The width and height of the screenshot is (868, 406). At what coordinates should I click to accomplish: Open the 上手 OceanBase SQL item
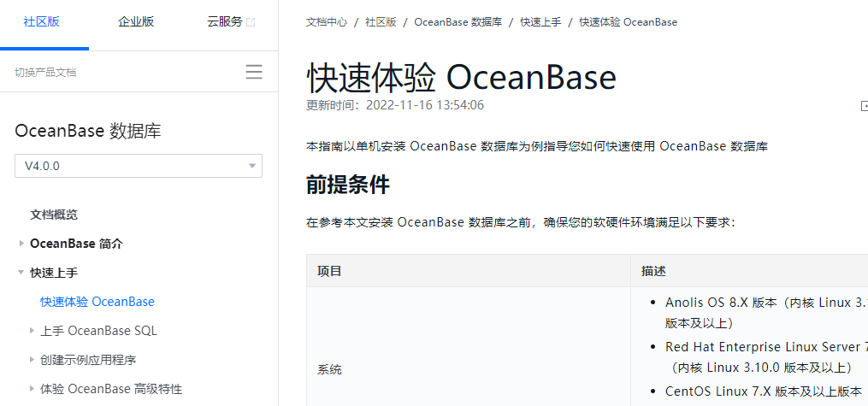(x=98, y=331)
